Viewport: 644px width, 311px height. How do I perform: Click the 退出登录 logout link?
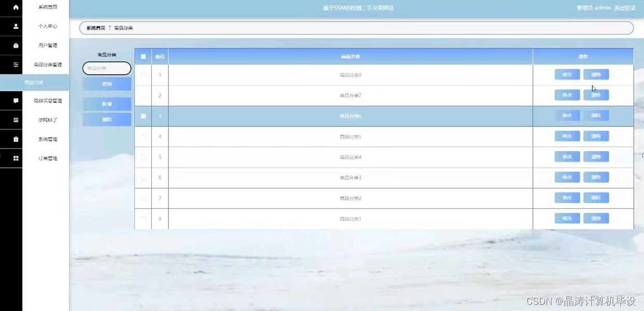(625, 8)
